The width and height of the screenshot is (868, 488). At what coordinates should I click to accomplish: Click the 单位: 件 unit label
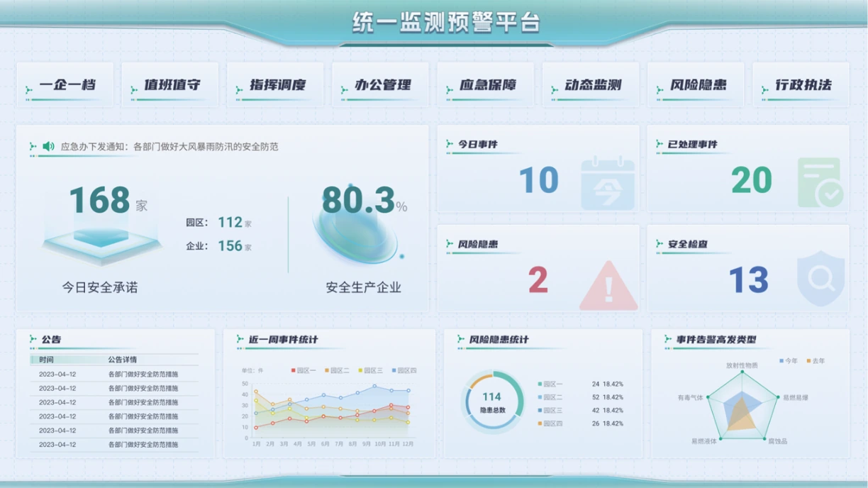[x=252, y=370]
